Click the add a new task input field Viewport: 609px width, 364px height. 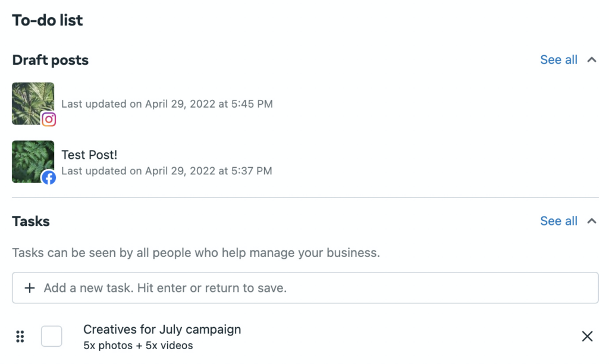[x=238, y=287]
